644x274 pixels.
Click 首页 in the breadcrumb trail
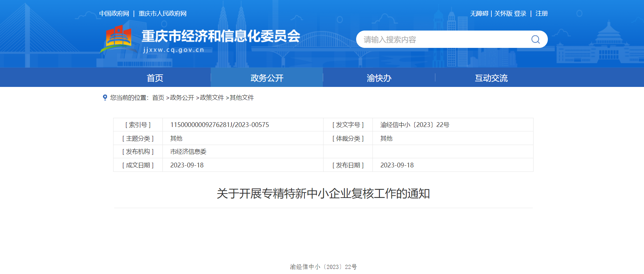[x=158, y=98]
